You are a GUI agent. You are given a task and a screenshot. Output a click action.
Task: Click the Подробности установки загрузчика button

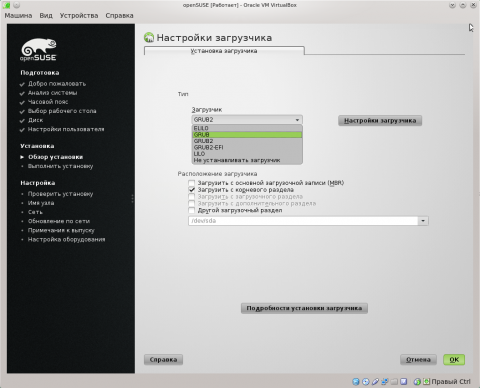[304, 308]
